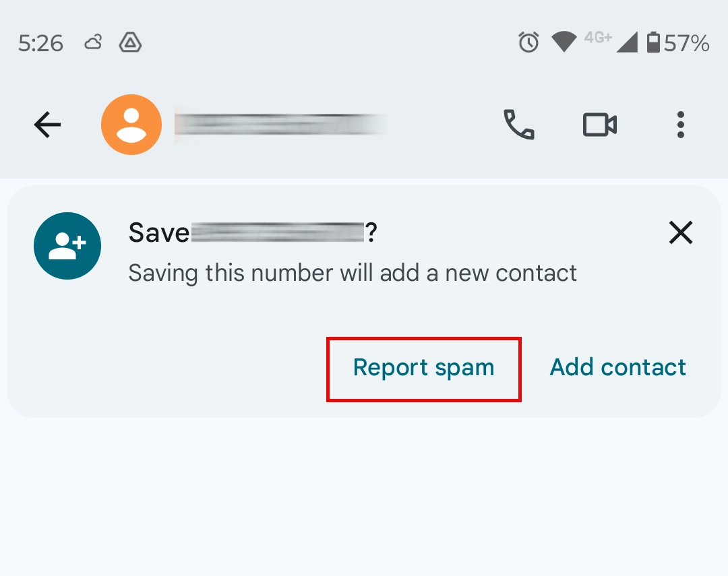Open the conversation overflow menu
728x576 pixels.
tap(681, 125)
